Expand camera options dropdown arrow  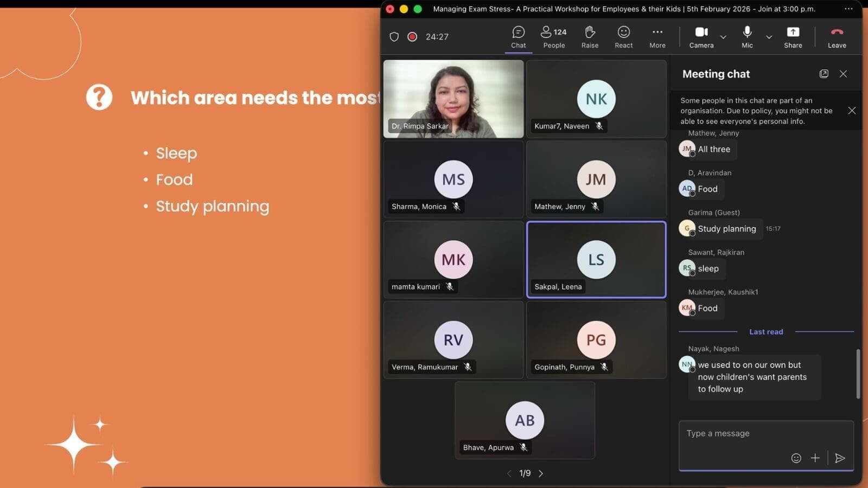click(723, 37)
